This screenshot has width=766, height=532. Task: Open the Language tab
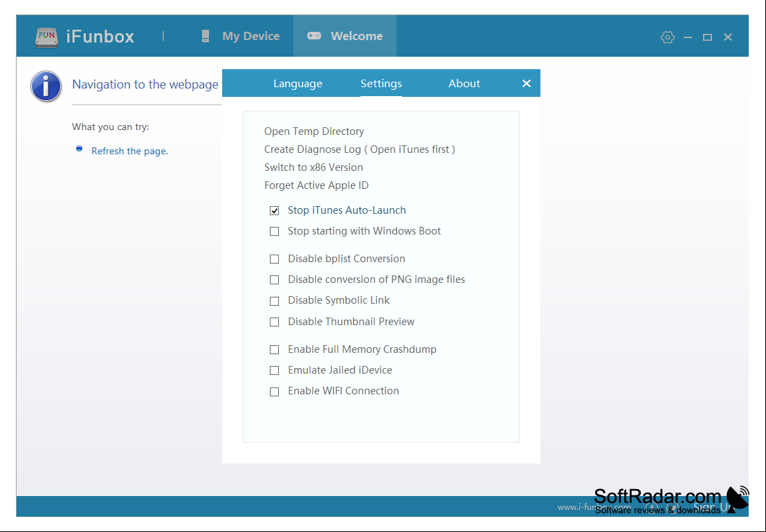(x=298, y=84)
